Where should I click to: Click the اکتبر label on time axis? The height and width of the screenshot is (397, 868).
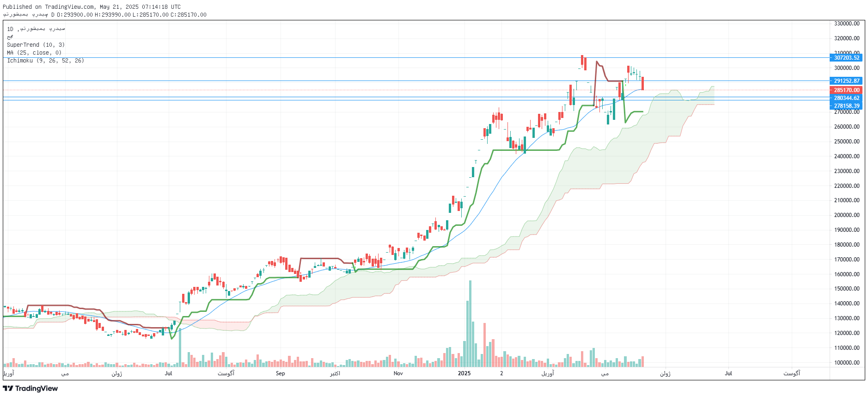coord(335,373)
